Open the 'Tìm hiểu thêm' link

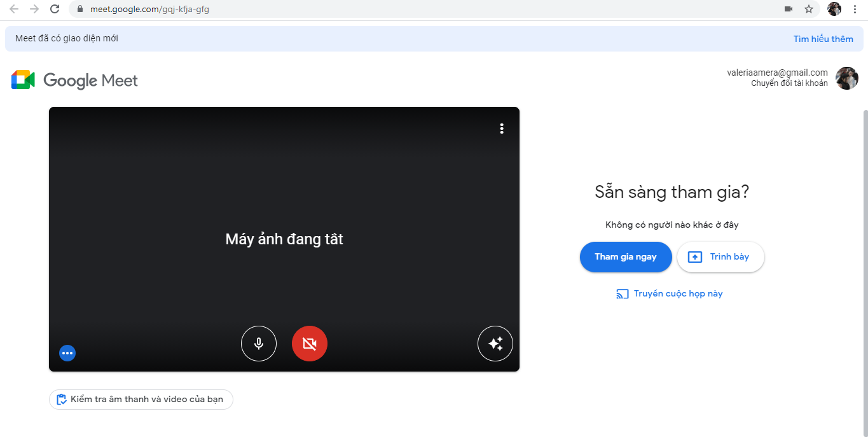823,39
